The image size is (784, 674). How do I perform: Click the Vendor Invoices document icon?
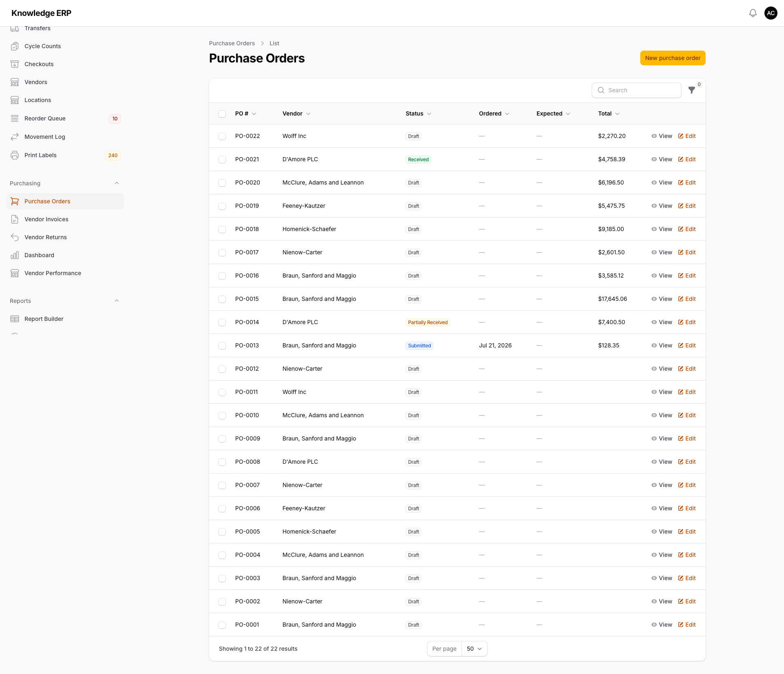pos(15,219)
